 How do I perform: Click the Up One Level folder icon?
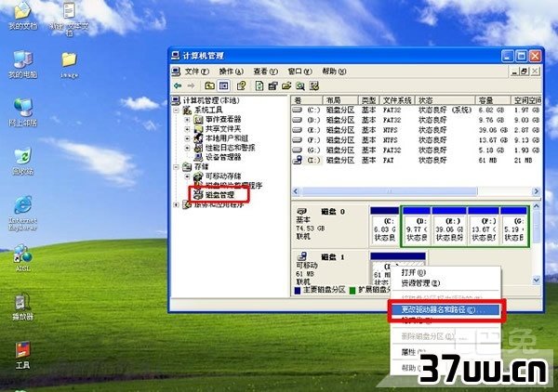click(x=209, y=85)
